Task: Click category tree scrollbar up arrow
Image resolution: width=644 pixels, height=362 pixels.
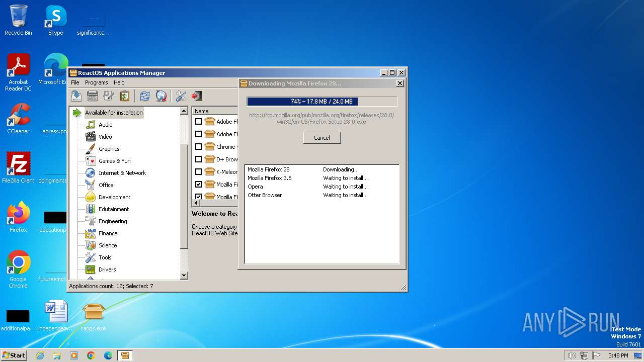Action: (x=184, y=111)
